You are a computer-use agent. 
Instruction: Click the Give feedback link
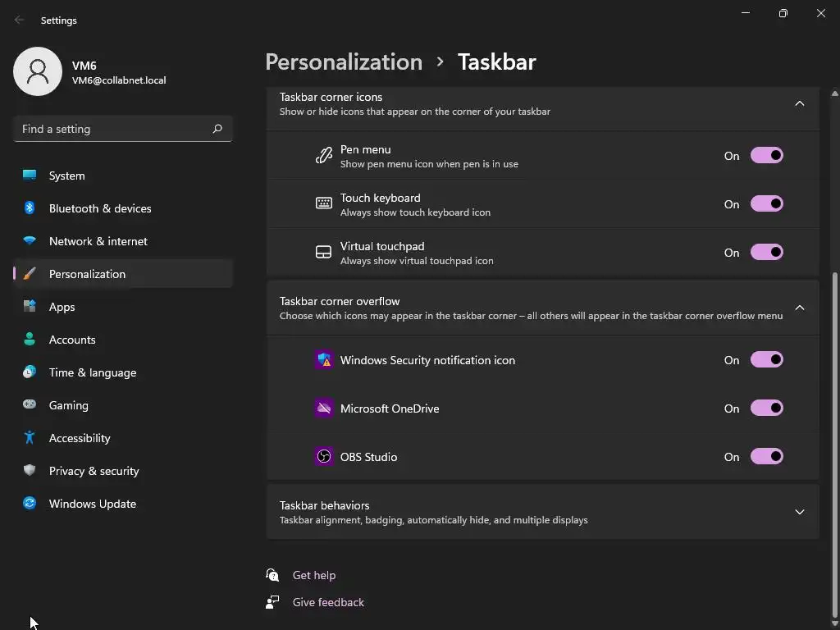pyautogui.click(x=328, y=602)
